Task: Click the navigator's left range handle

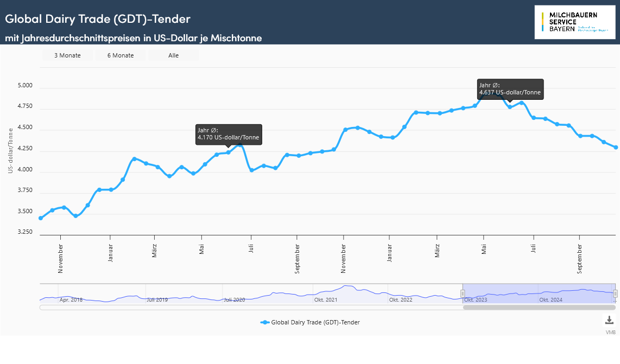Action: pos(463,293)
